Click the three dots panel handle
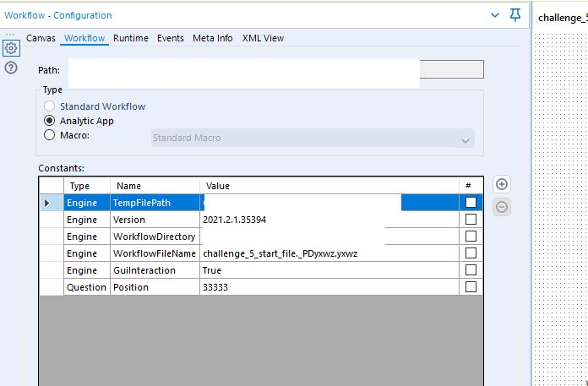The width and height of the screenshot is (588, 386). coord(10,35)
